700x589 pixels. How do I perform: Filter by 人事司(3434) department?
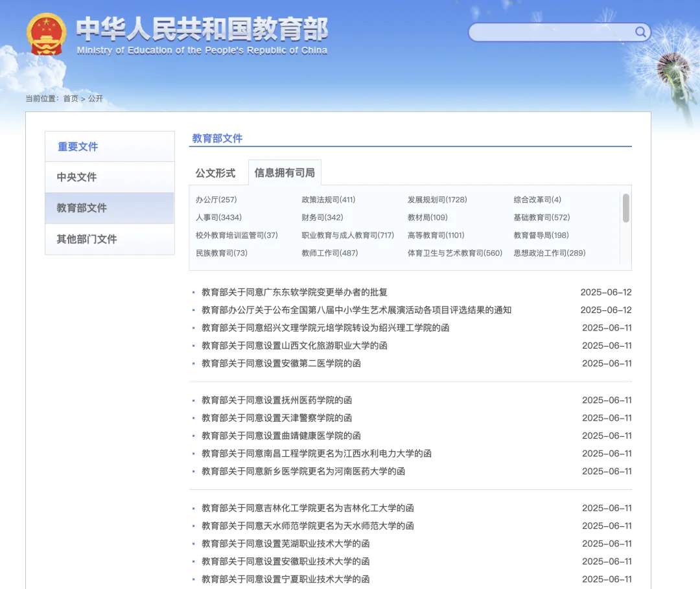218,217
